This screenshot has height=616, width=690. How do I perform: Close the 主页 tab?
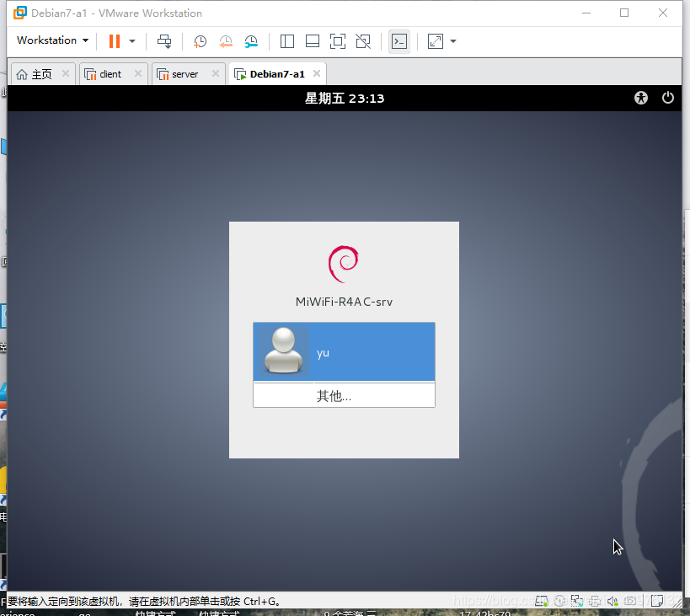[66, 73]
